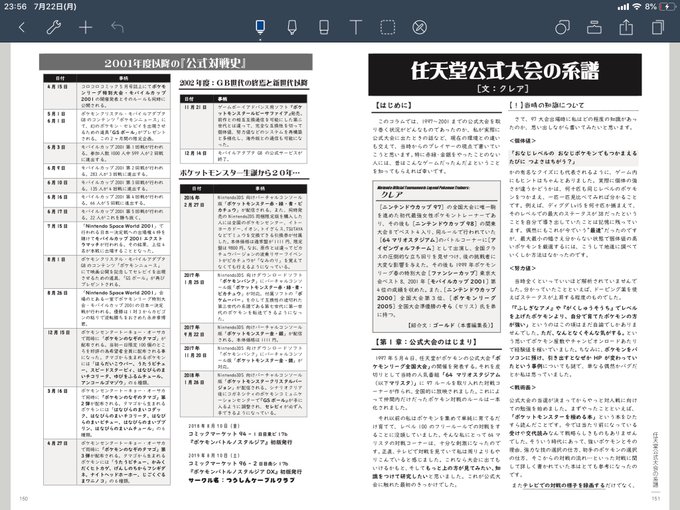Tap the 12月15日 table row date
The width and height of the screenshot is (680, 510).
59,332
